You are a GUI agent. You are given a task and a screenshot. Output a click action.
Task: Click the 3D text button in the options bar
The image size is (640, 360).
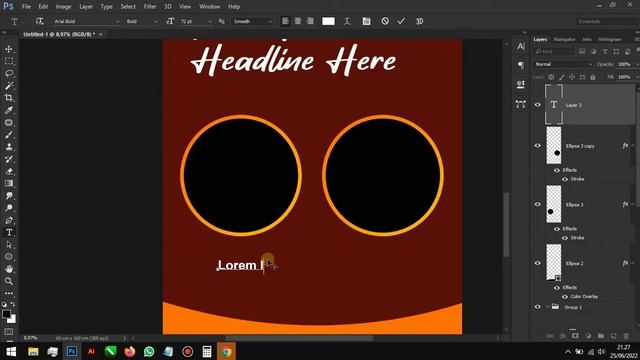click(x=419, y=21)
